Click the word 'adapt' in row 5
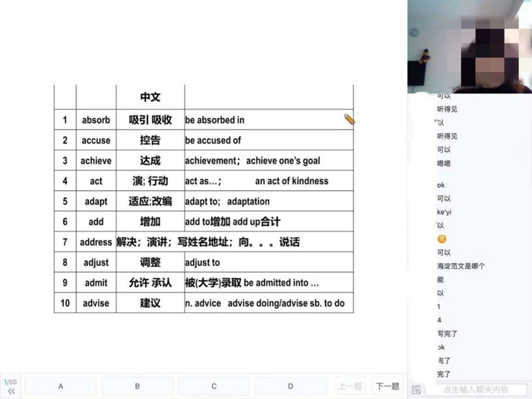Viewport: 532px width, 399px height. (x=96, y=201)
